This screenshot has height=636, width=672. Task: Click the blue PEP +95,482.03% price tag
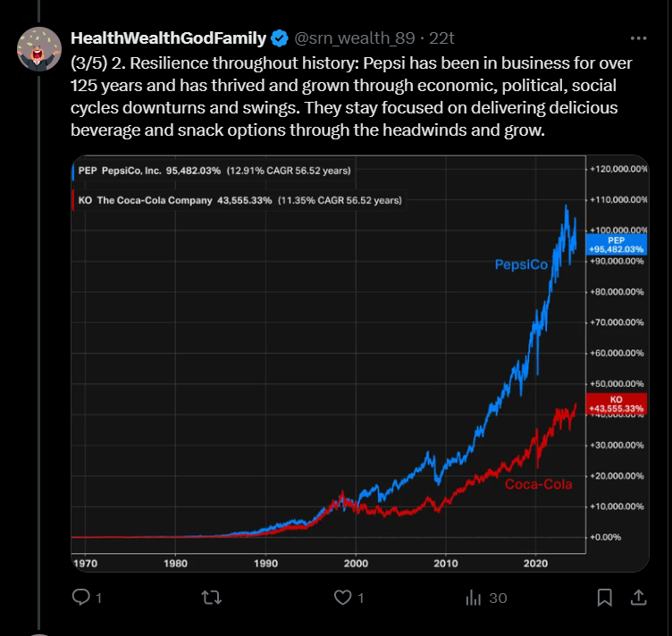pyautogui.click(x=617, y=245)
